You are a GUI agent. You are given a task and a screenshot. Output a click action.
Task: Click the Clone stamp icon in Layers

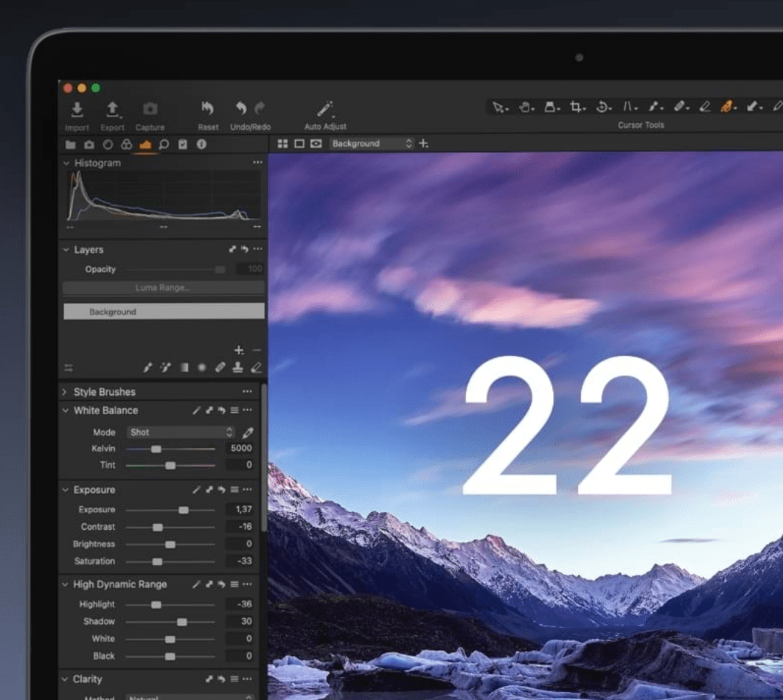pos(237,367)
